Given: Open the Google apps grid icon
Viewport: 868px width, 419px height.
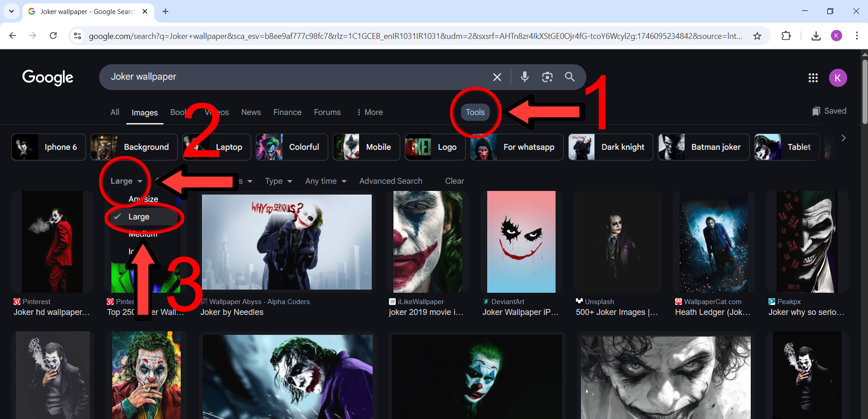Looking at the screenshot, I should pyautogui.click(x=813, y=78).
